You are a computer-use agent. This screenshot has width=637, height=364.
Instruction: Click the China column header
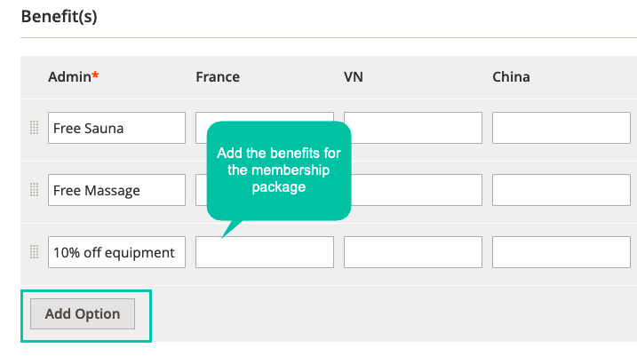[511, 76]
